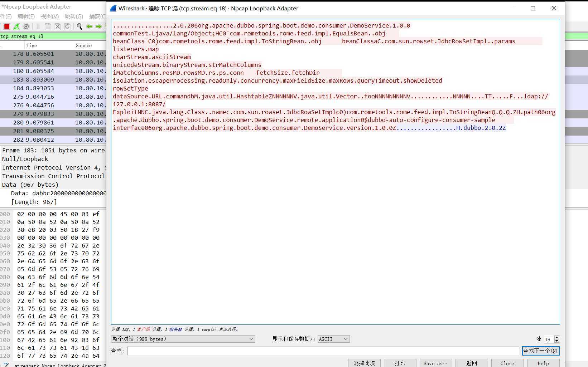Click the Close button in dialog
Image resolution: width=588 pixels, height=367 pixels.
point(507,363)
